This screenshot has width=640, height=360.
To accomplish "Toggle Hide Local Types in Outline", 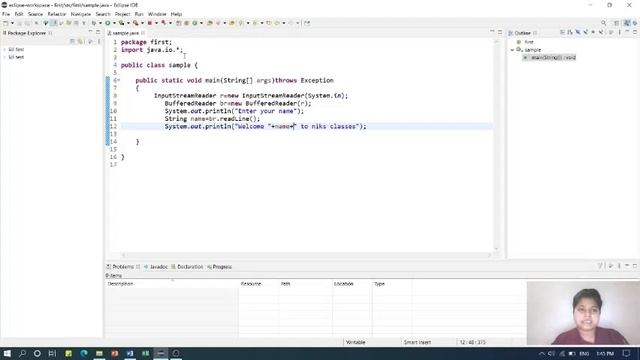I will click(x=601, y=32).
